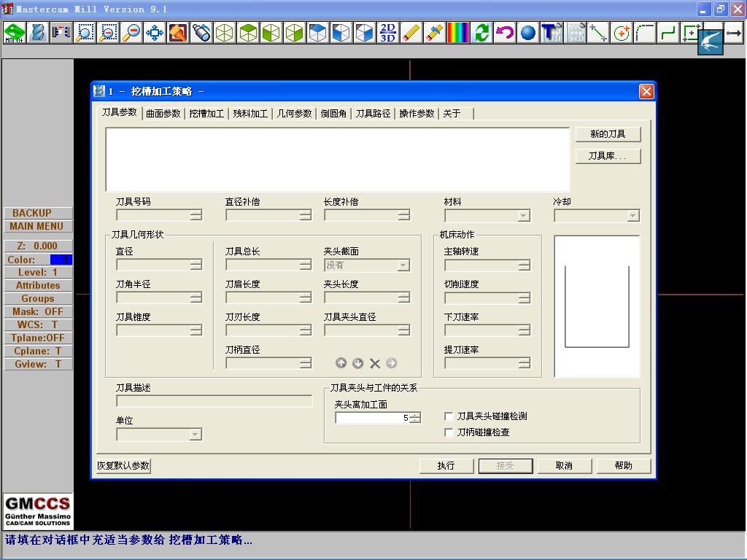Click the pencil and brush delete icon
The height and width of the screenshot is (560, 747).
435,33
